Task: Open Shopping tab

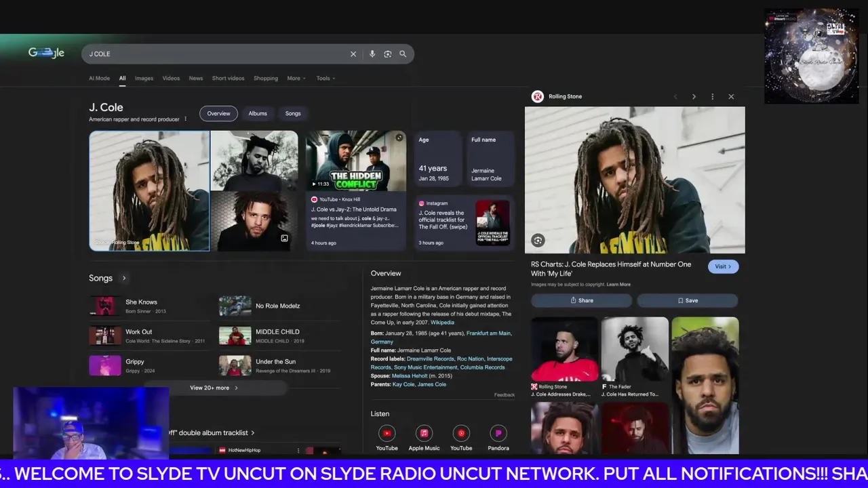Action: pyautogui.click(x=266, y=78)
